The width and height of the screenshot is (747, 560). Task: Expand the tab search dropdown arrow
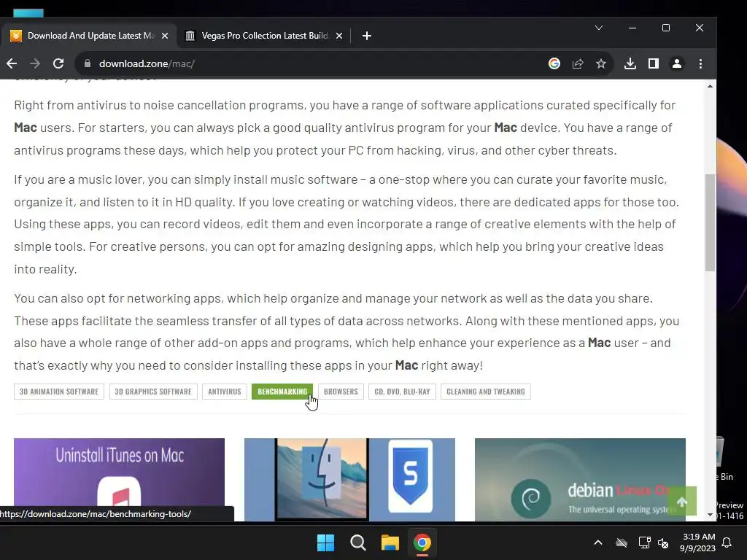coord(599,28)
